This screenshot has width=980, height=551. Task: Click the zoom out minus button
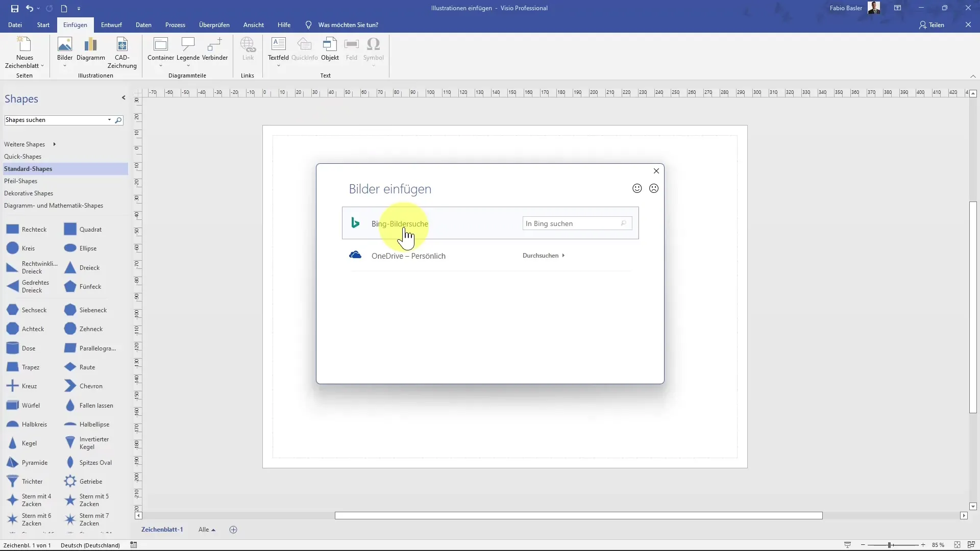tap(863, 545)
